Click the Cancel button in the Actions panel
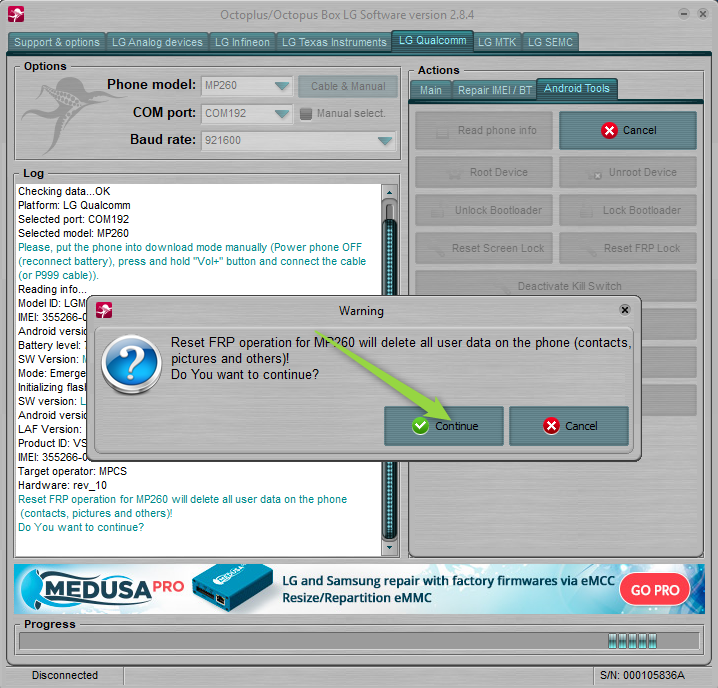718x688 pixels. tap(628, 131)
